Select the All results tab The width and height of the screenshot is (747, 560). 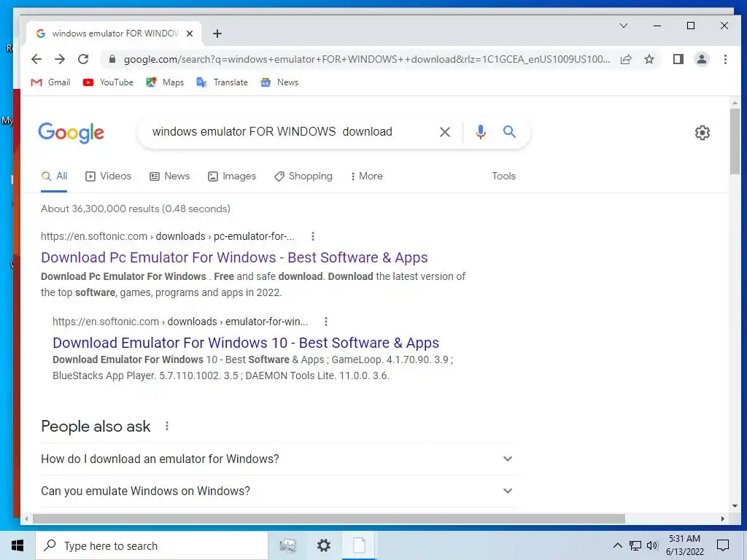(x=54, y=176)
